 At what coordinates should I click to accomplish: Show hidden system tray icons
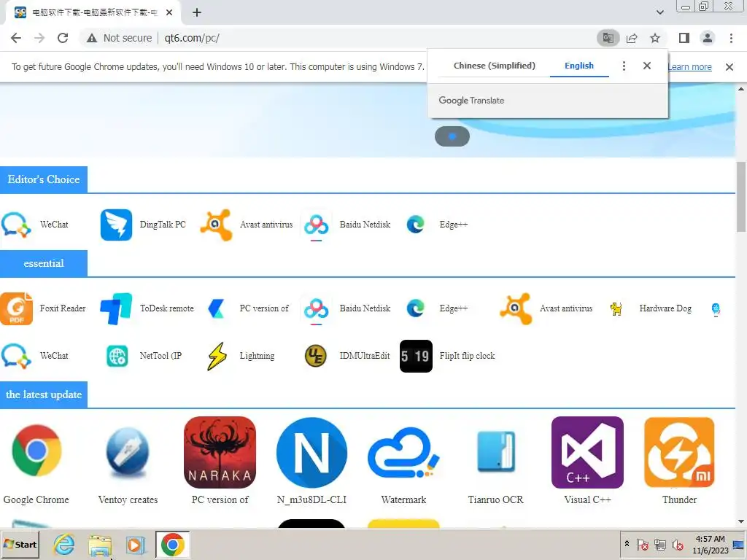point(627,544)
